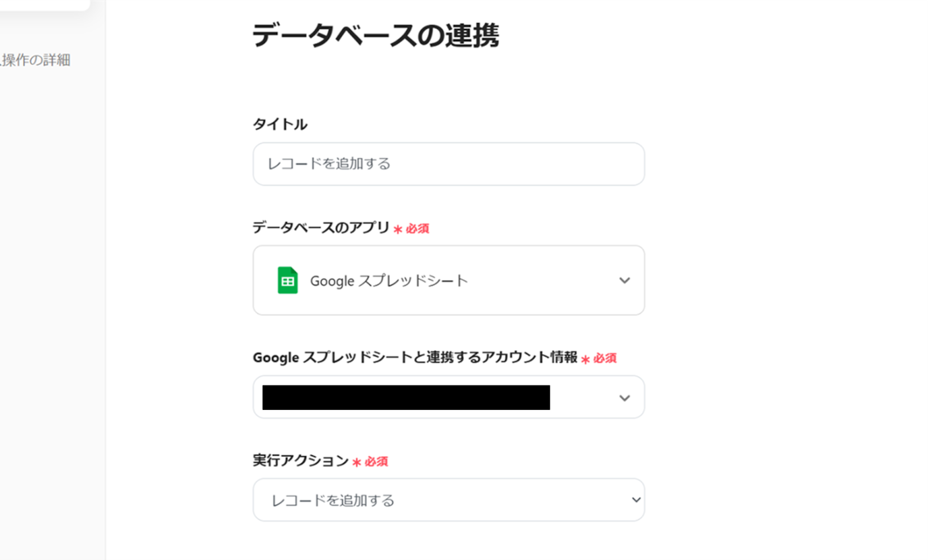Click the 必須 badge beside アカウント情報
Viewport: 928px width, 560px height.
[605, 359]
